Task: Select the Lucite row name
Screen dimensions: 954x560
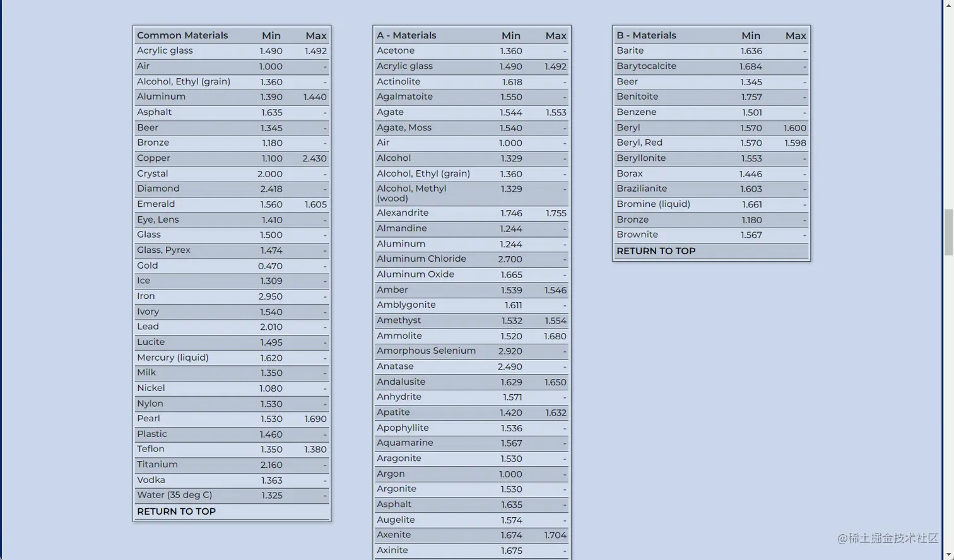Action: tap(151, 342)
